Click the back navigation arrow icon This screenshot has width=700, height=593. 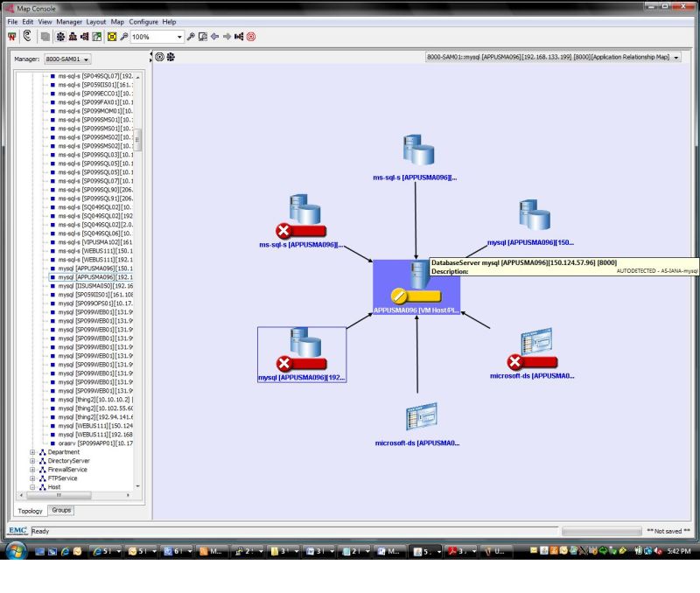(215, 36)
